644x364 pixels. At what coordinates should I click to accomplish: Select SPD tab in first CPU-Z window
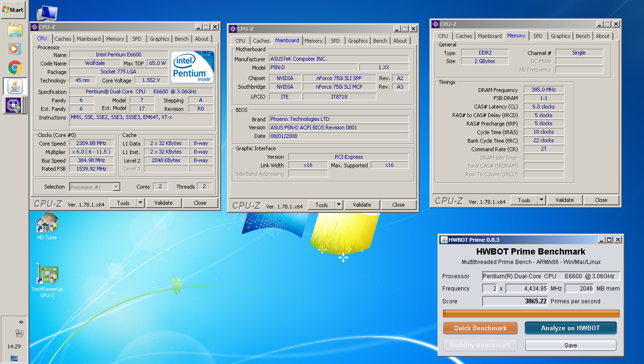tap(137, 39)
